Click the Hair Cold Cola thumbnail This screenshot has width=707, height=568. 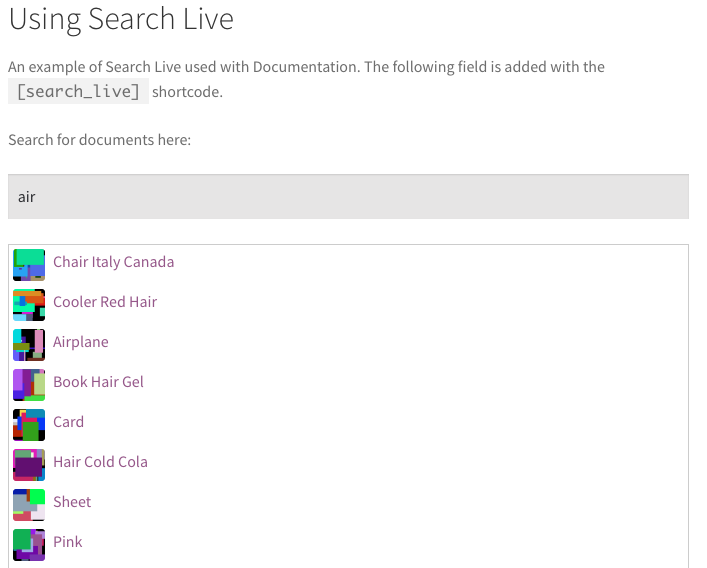tap(29, 465)
